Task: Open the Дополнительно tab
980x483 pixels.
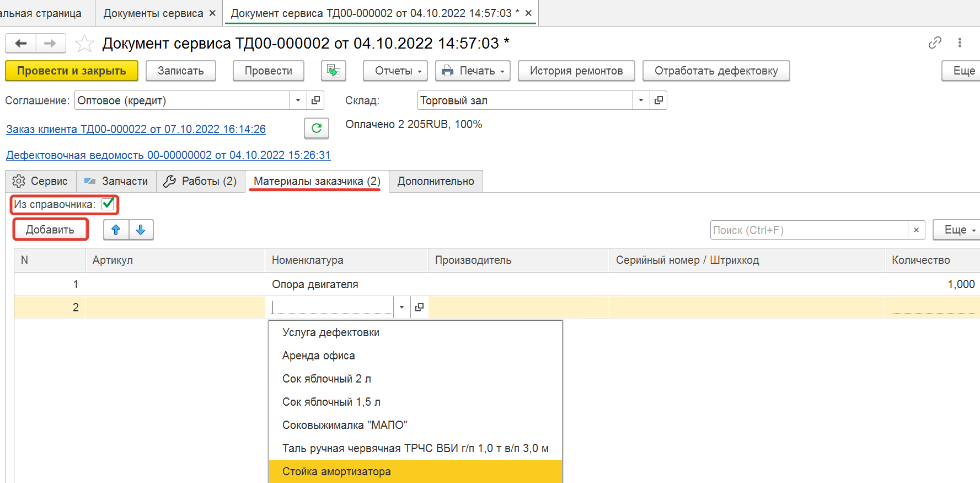Action: (x=436, y=181)
